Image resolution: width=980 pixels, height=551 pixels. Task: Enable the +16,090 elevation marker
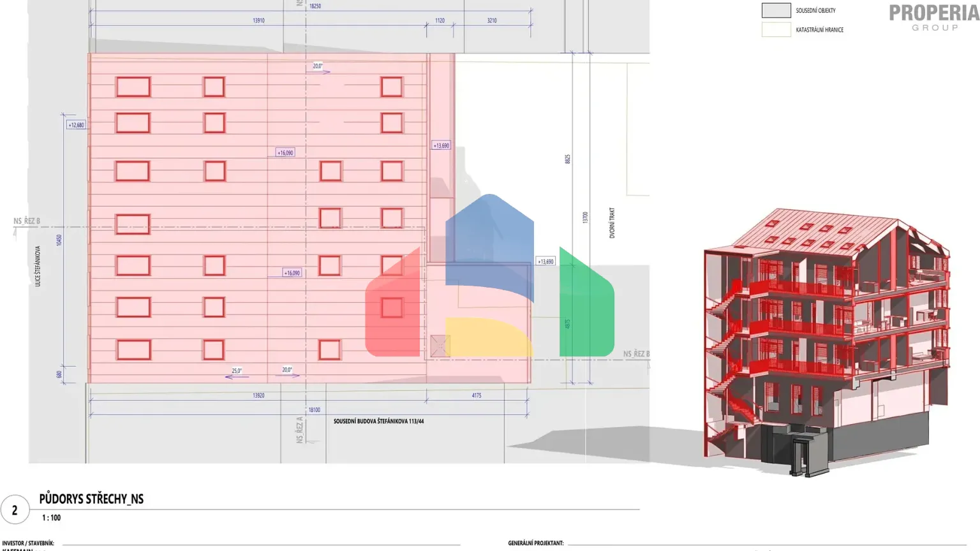coord(284,152)
